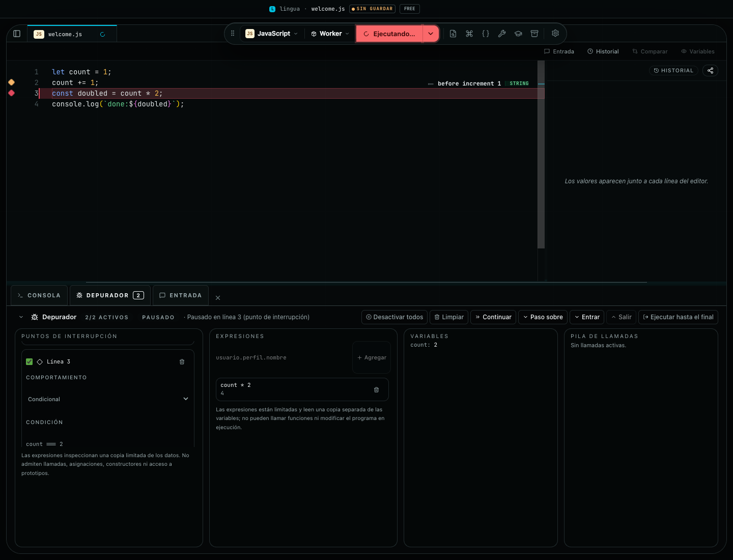Click the HISTORIAL pill button
This screenshot has height=560, width=733.
(x=673, y=71)
